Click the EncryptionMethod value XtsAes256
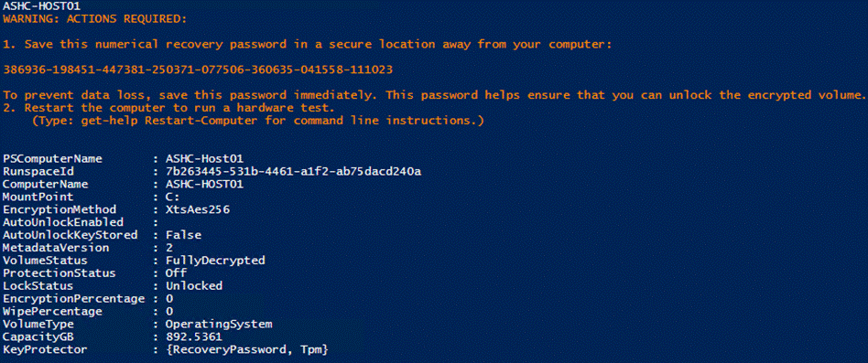The image size is (868, 363). coord(198,209)
